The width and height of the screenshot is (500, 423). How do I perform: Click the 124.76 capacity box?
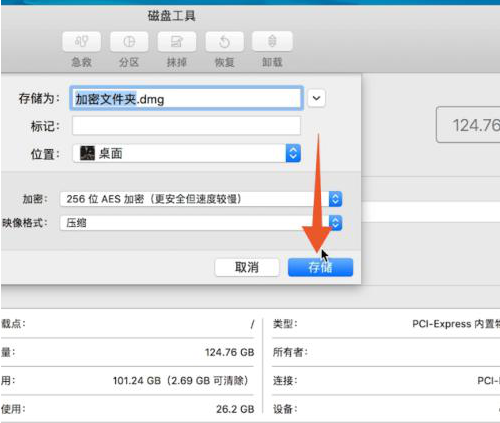point(468,125)
